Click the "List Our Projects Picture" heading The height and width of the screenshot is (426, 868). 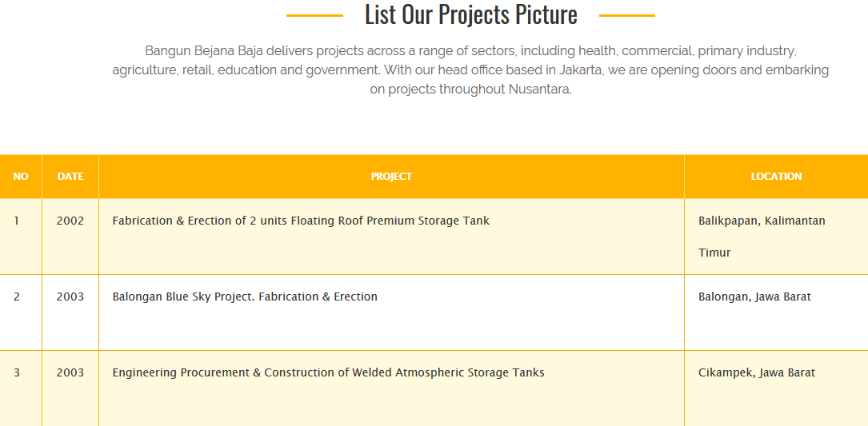point(470,14)
